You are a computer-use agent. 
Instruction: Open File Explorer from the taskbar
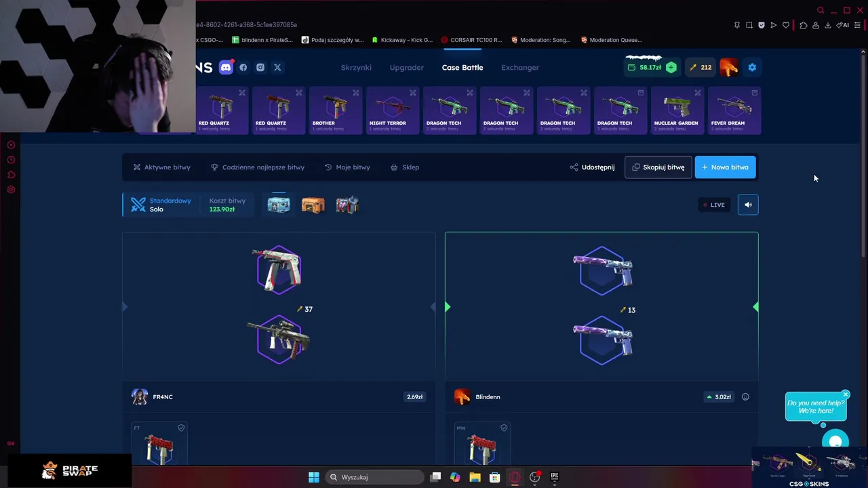click(x=475, y=477)
